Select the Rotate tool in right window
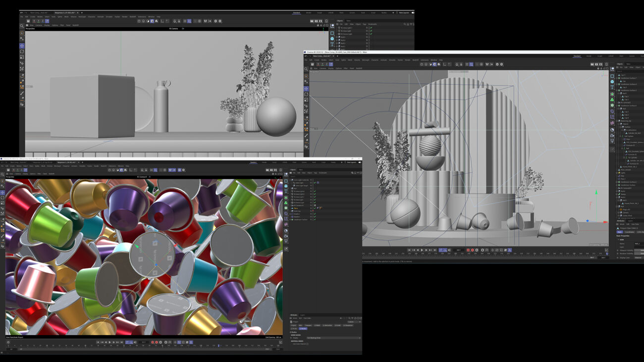644x362 pixels. pyautogui.click(x=306, y=94)
